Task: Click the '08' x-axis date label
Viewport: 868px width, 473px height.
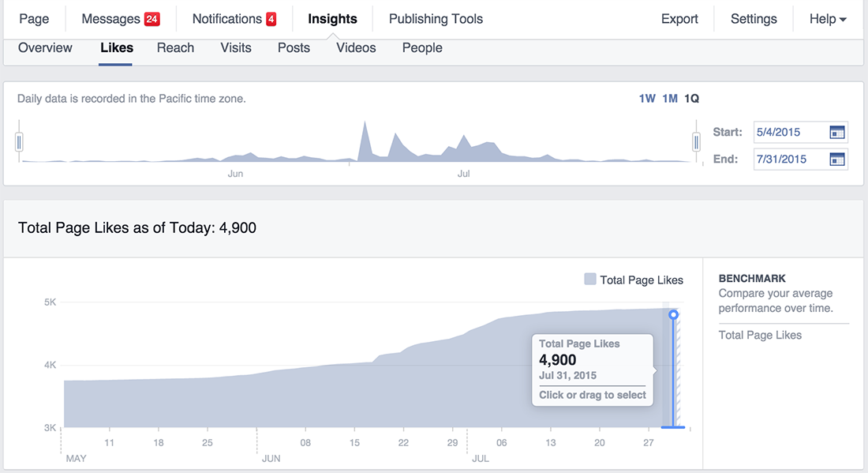Action: [305, 442]
